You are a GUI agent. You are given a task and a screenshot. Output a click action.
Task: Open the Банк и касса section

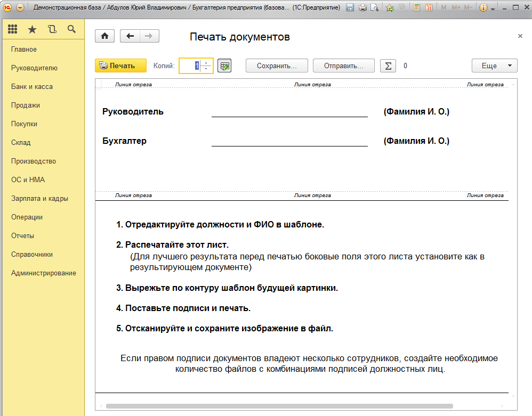32,87
